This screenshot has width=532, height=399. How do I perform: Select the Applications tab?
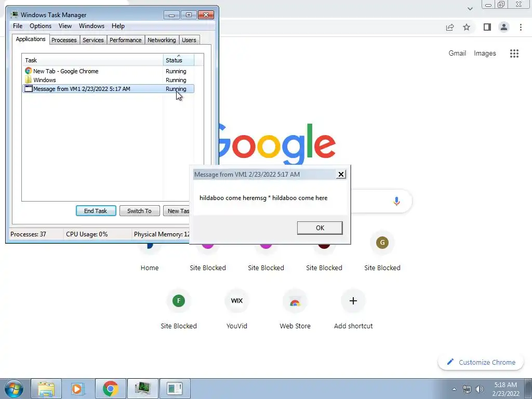tap(31, 39)
